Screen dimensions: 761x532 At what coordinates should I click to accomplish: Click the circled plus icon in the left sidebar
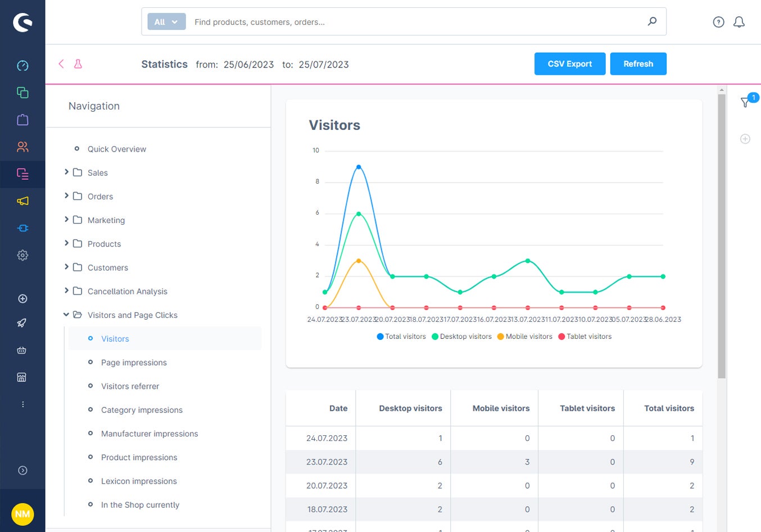pyautogui.click(x=22, y=299)
